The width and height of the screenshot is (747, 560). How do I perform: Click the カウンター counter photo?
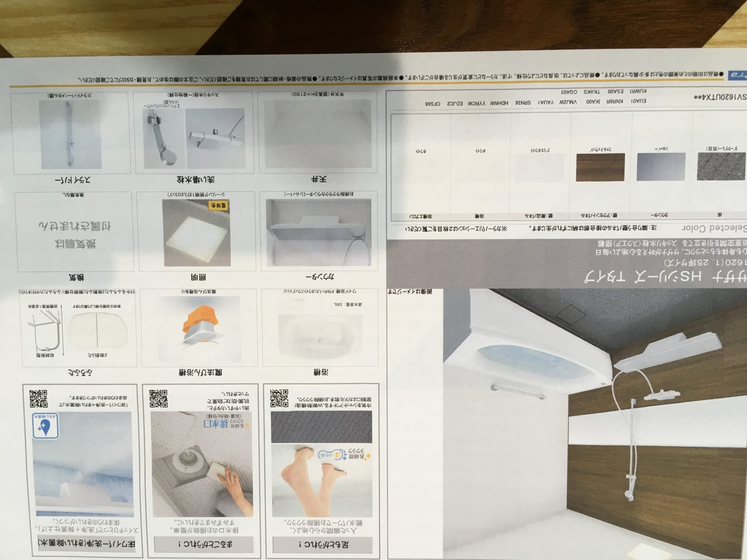coord(318,232)
